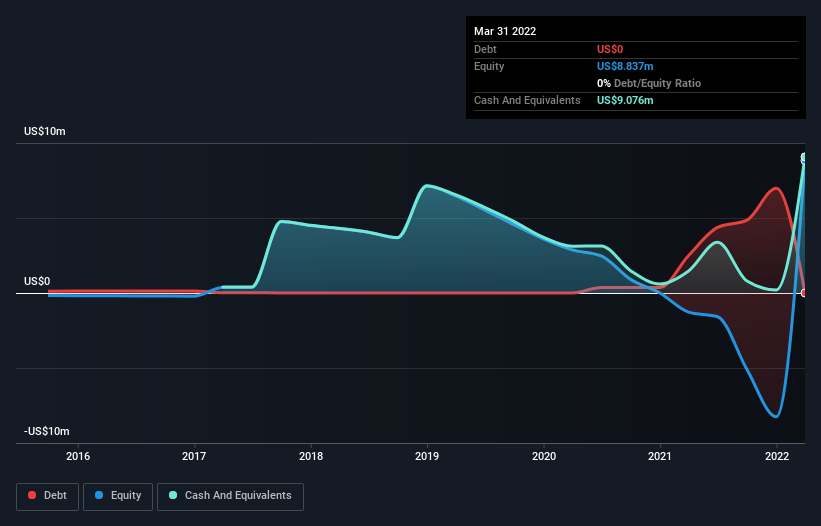The image size is (821, 526).
Task: Click the Debt row label in tooltip
Action: tap(485, 49)
